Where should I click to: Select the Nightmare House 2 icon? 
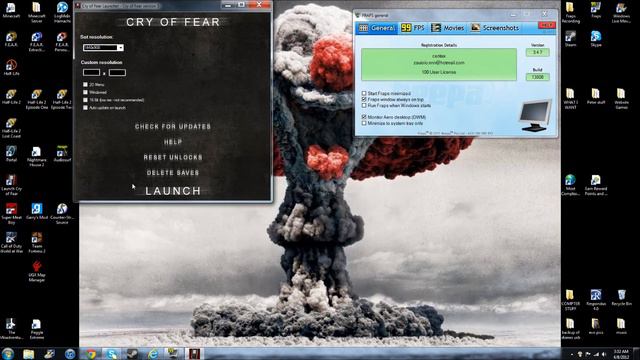(36, 156)
